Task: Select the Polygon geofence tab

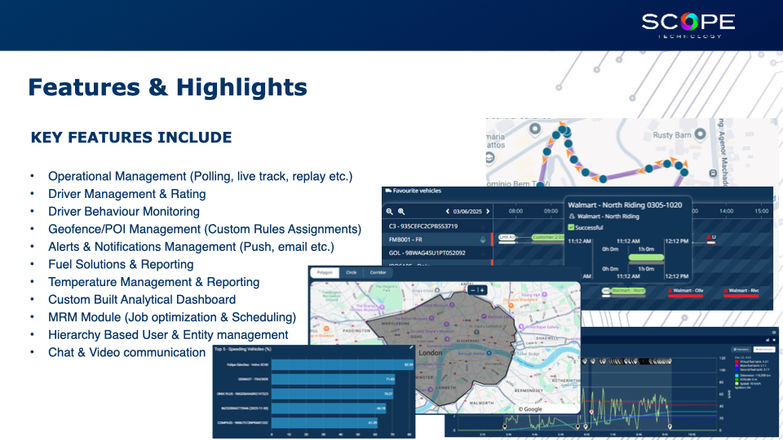Action: tap(325, 273)
